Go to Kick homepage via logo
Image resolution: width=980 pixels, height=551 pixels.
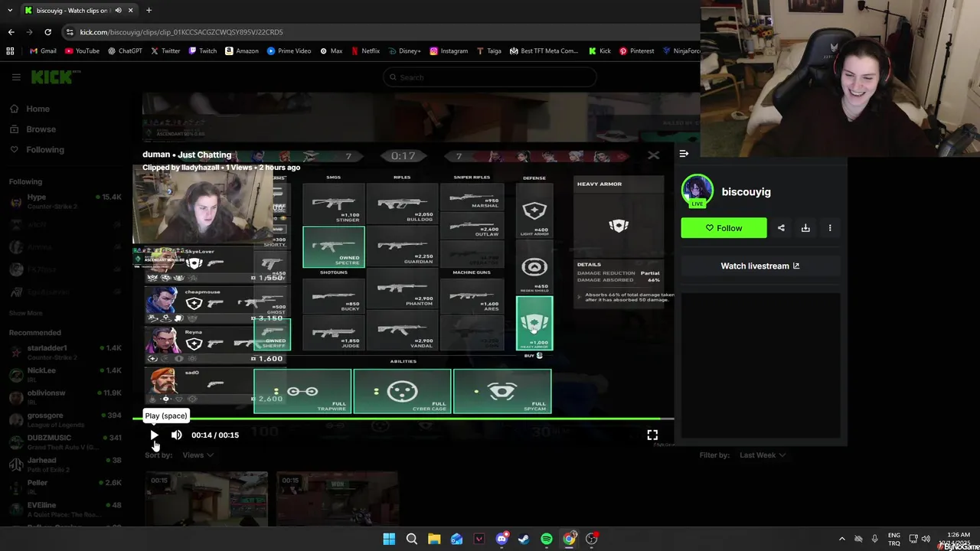coord(55,77)
